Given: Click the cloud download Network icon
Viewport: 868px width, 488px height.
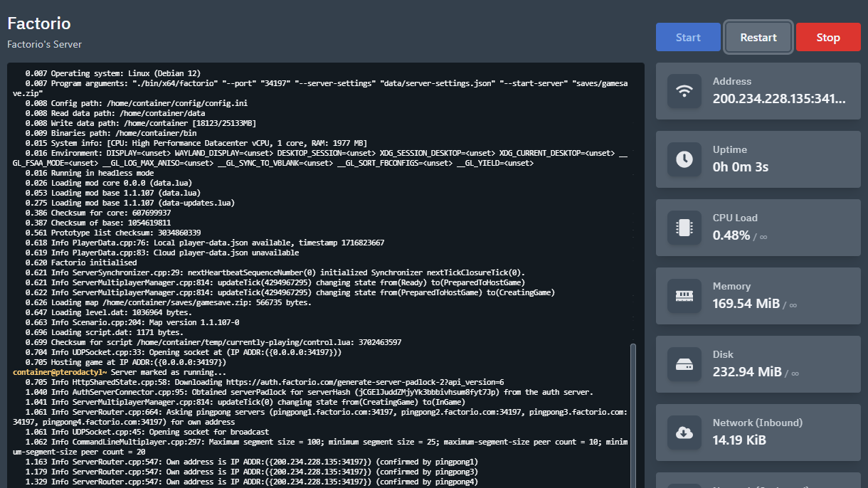Looking at the screenshot, I should coord(684,433).
